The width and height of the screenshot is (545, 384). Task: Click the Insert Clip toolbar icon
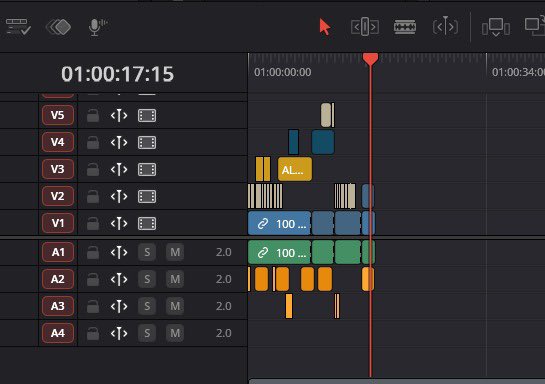point(496,27)
